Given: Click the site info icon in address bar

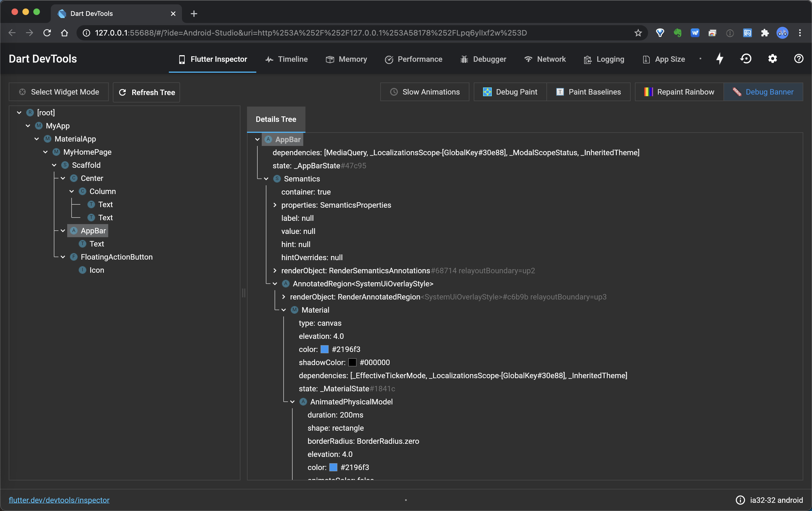Looking at the screenshot, I should click(x=87, y=33).
